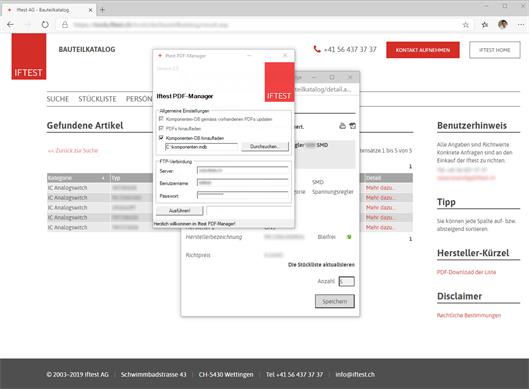Screen dimensions: 529x389
Task: Add page to favorites star icon
Action: coord(466,25)
